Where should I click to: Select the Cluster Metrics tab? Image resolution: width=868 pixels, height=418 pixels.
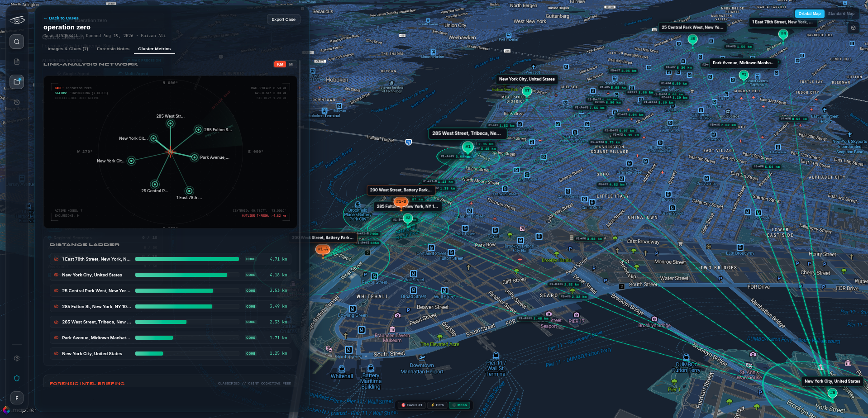point(154,49)
